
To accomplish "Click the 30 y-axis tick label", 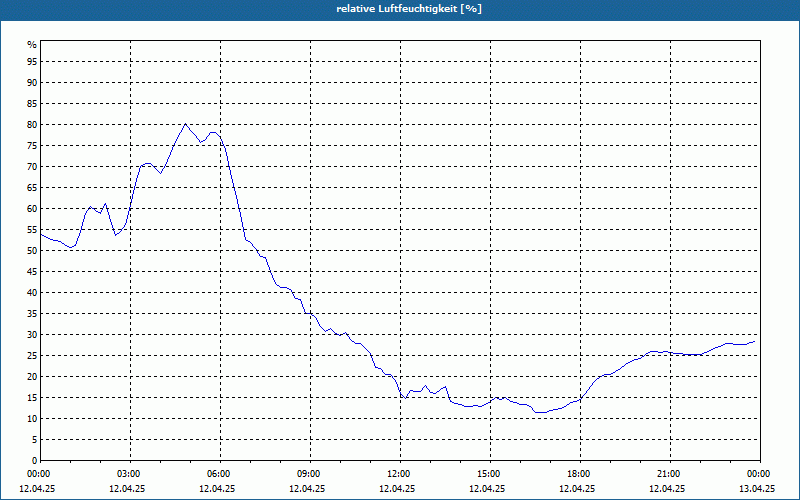I will tap(32, 335).
